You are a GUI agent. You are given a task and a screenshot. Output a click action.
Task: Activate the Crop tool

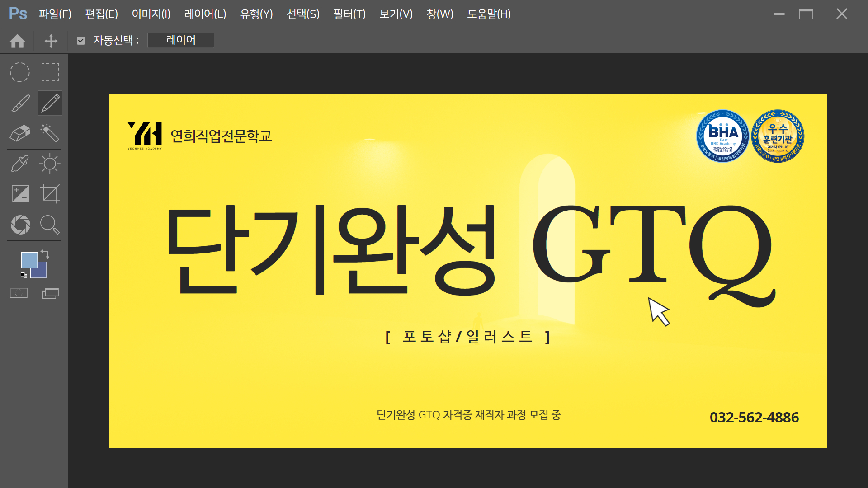click(50, 193)
